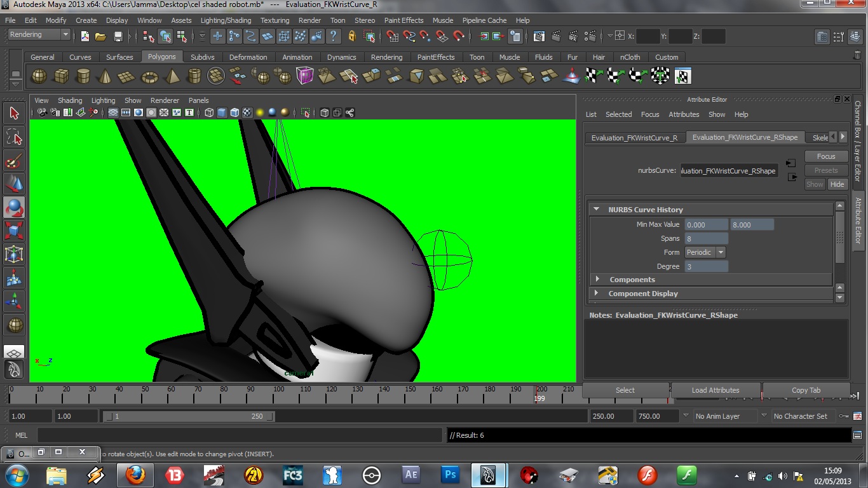This screenshot has width=868, height=488.
Task: Expand the Components section
Action: (x=597, y=279)
